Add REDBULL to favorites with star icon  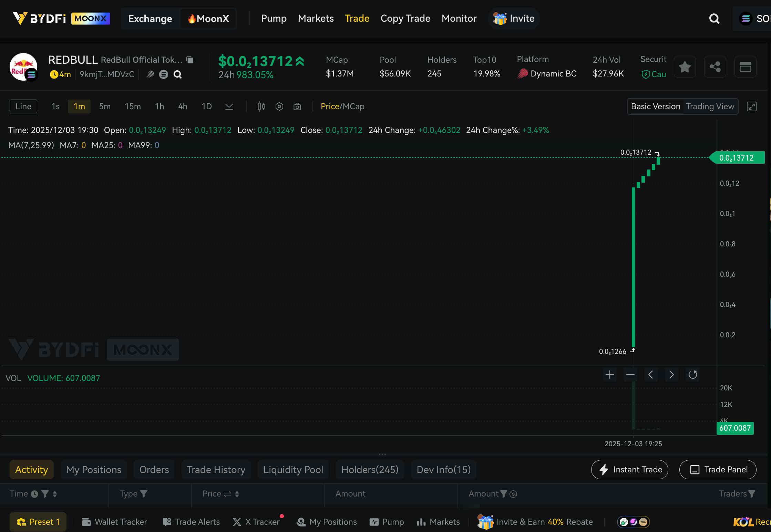coord(685,67)
